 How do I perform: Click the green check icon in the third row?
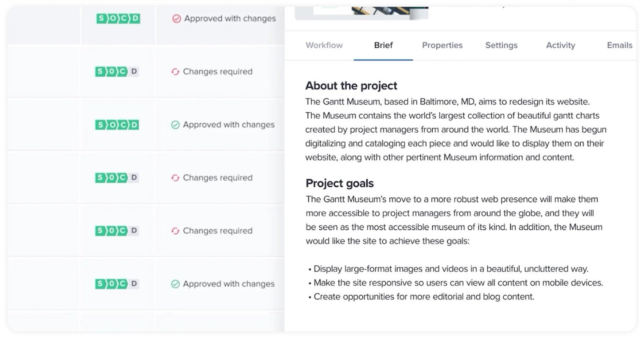coord(175,125)
